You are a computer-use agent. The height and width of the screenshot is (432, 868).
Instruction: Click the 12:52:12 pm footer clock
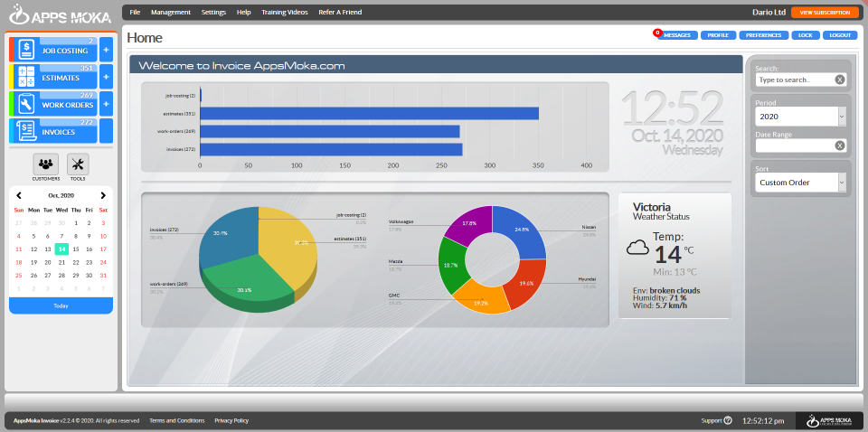[x=763, y=420]
